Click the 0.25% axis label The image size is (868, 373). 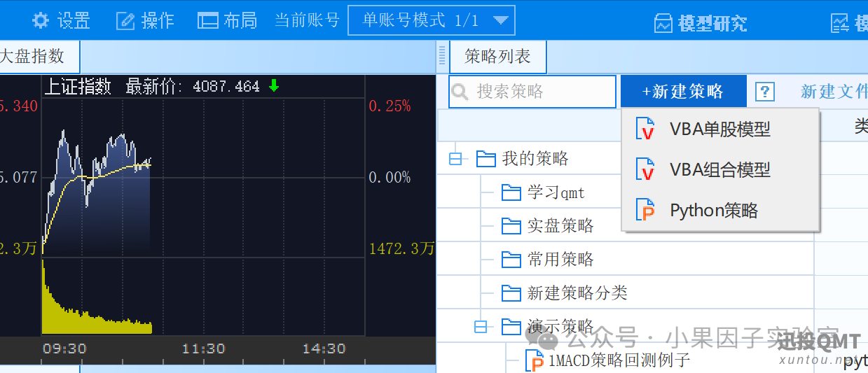(390, 106)
